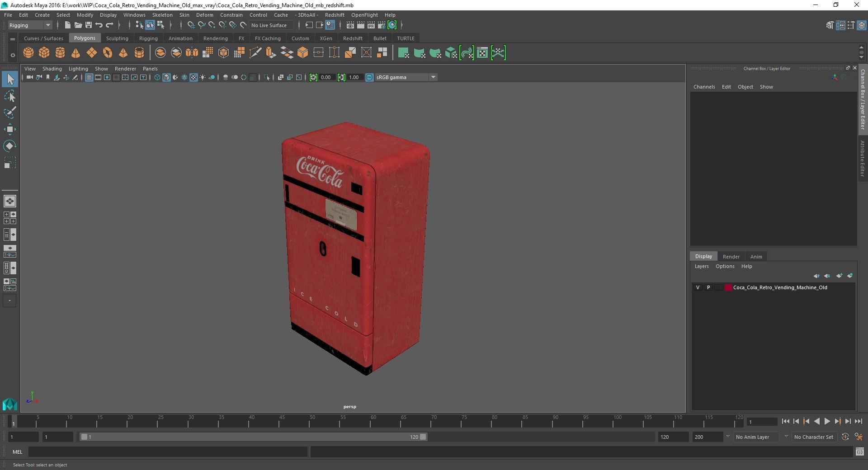Viewport: 868px width, 470px height.
Task: Create a polygon pipe from the shelf
Action: coord(139,53)
